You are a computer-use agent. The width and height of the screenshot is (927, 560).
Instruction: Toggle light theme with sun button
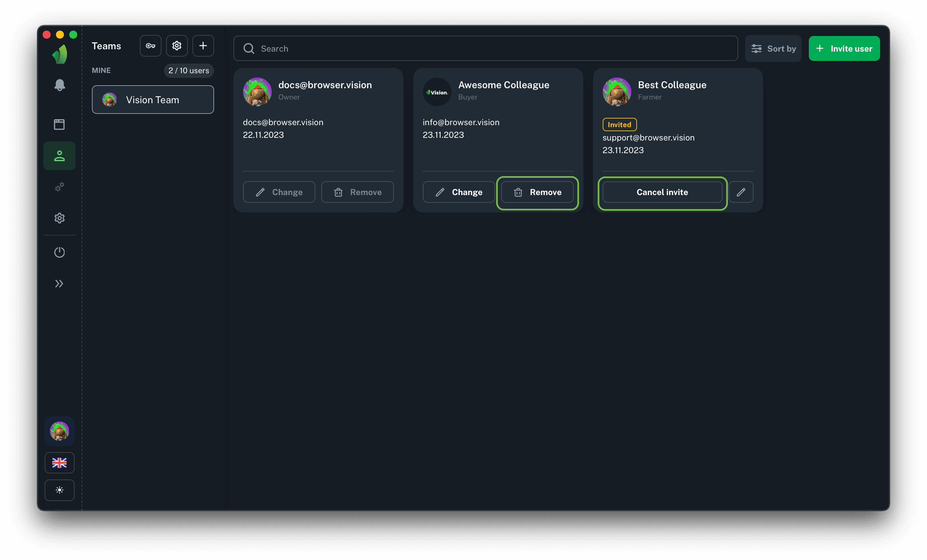(60, 490)
